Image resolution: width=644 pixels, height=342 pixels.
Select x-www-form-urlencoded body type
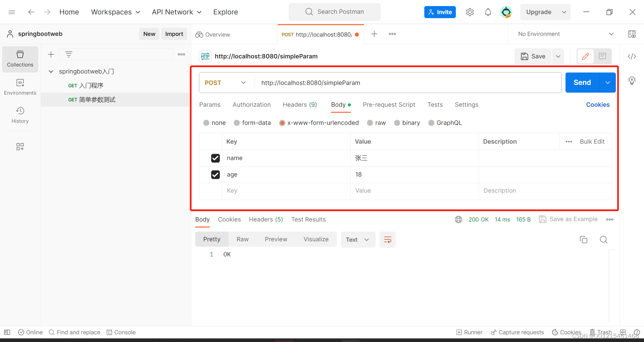[x=282, y=123]
